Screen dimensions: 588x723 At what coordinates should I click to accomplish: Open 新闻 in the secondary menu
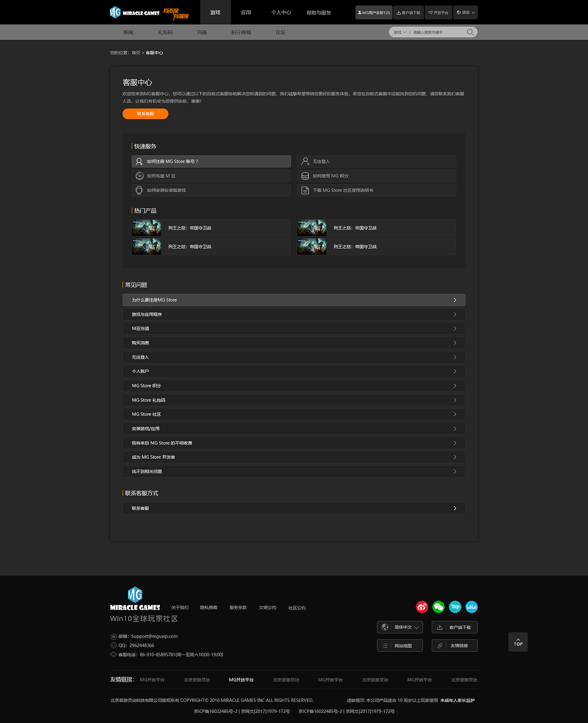[x=128, y=32]
